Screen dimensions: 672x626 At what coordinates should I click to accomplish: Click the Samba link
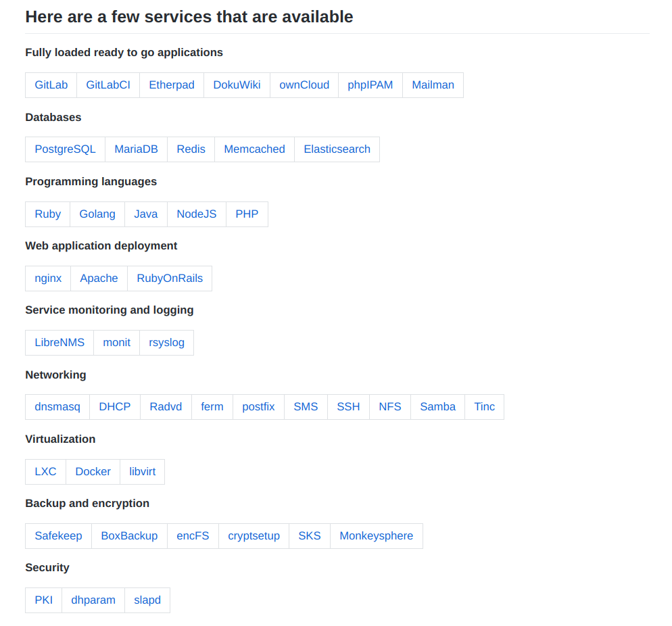[x=437, y=406]
